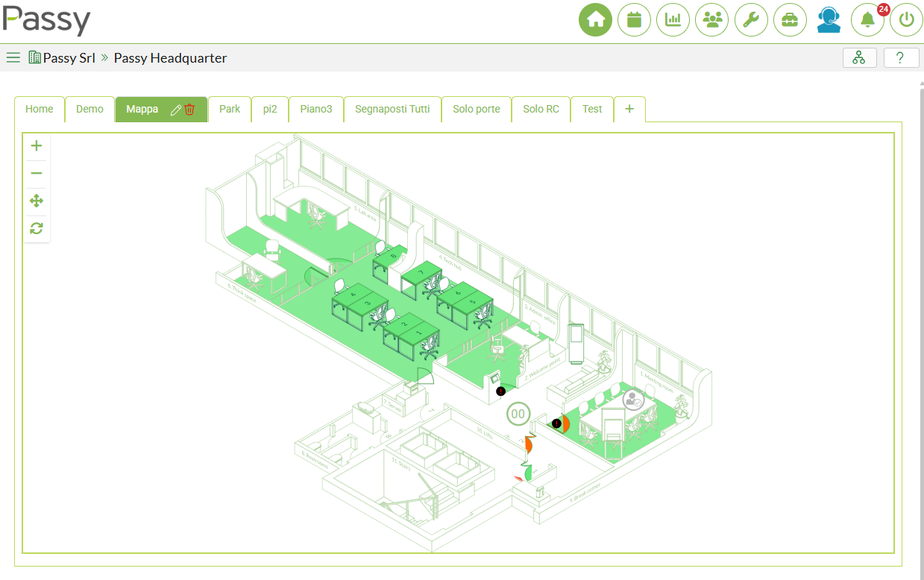Open the support agent headset icon
This screenshot has width=924, height=580.
829,20
